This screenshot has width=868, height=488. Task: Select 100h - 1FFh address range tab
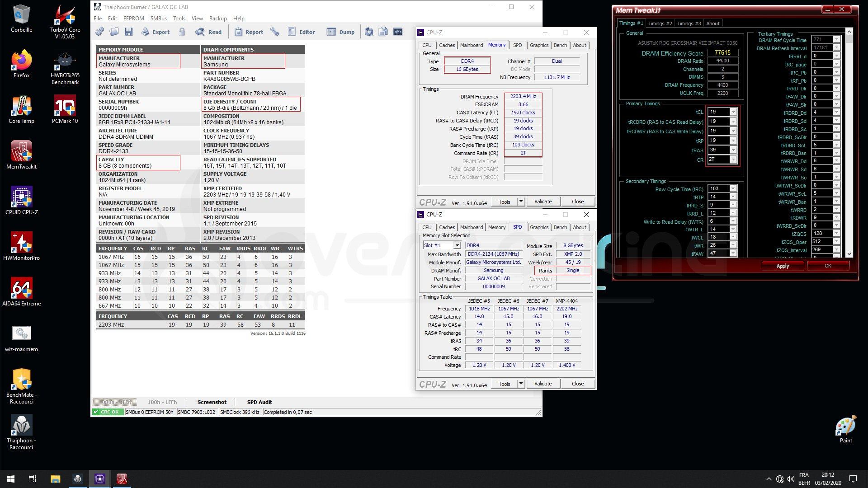pyautogui.click(x=162, y=402)
